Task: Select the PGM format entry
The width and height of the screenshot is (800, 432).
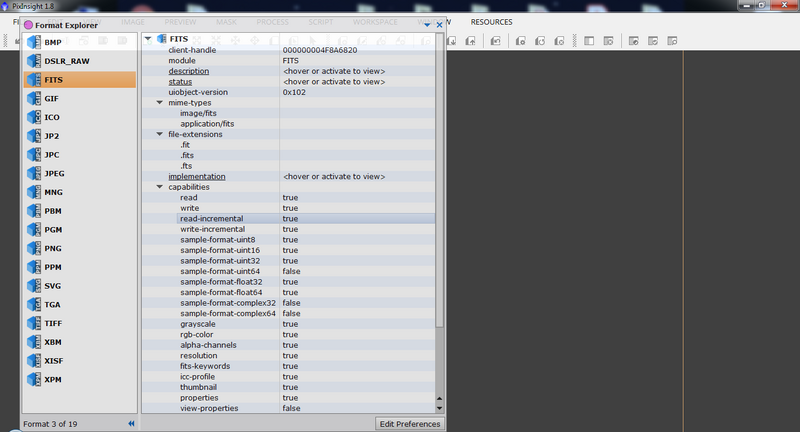Action: pos(80,230)
